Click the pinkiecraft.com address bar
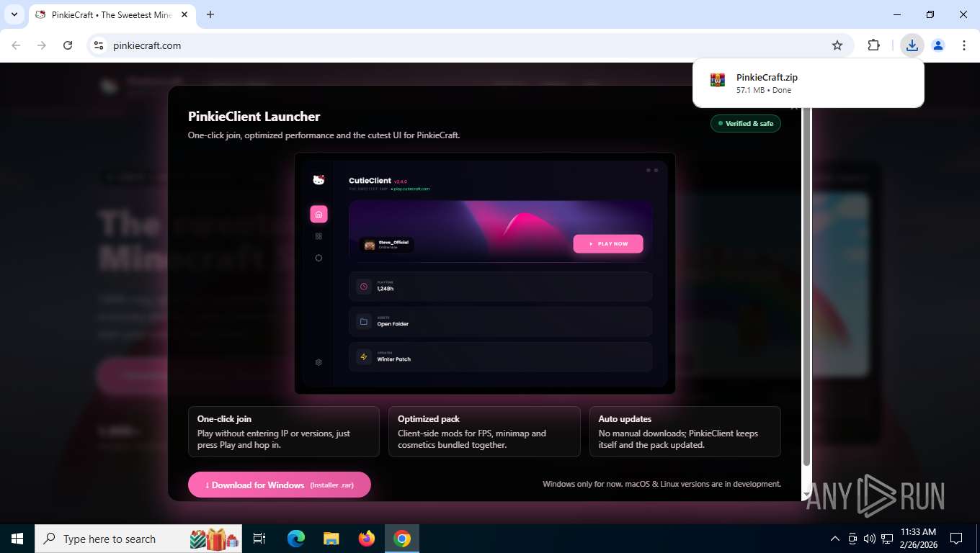The width and height of the screenshot is (980, 553). (468, 45)
